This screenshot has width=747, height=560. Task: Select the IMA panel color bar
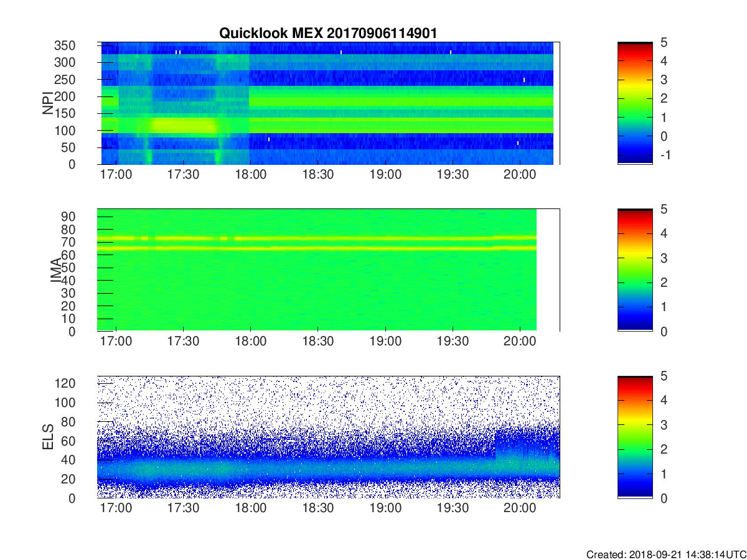pyautogui.click(x=635, y=270)
